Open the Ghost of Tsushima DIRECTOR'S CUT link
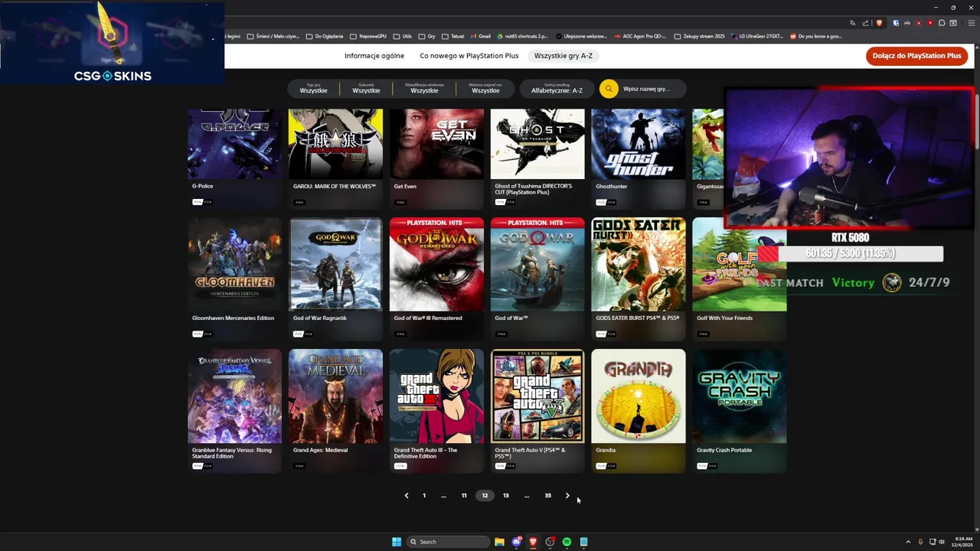 tap(534, 189)
